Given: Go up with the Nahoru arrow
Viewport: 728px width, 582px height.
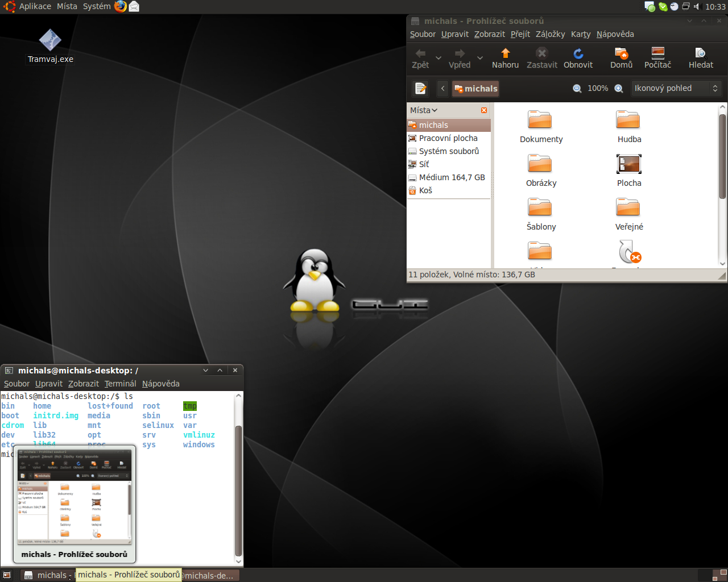Looking at the screenshot, I should click(505, 53).
